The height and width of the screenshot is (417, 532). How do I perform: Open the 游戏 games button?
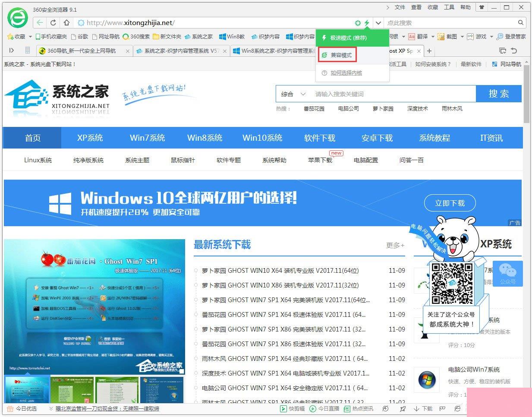(x=477, y=37)
